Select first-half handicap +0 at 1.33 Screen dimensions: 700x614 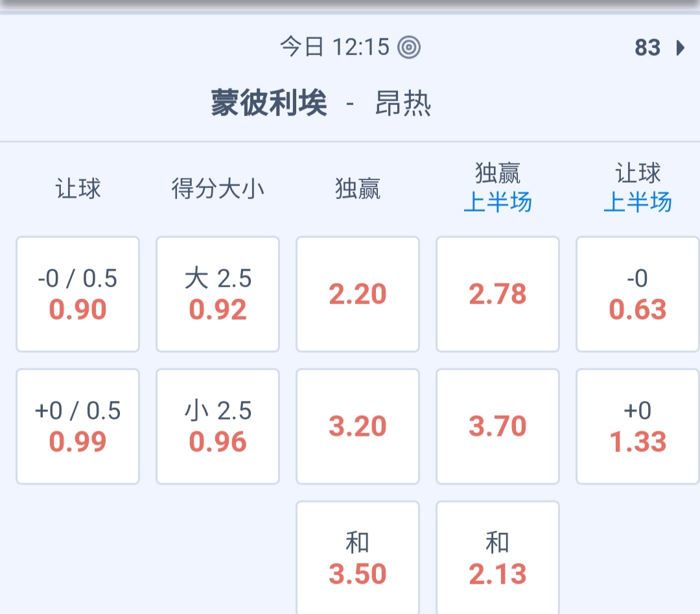(x=638, y=427)
